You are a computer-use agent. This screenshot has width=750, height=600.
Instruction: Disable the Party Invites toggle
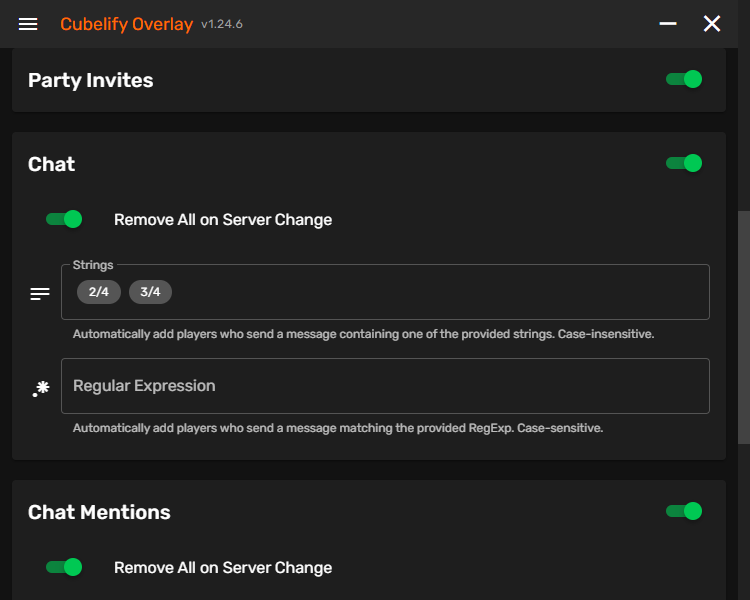click(x=684, y=79)
